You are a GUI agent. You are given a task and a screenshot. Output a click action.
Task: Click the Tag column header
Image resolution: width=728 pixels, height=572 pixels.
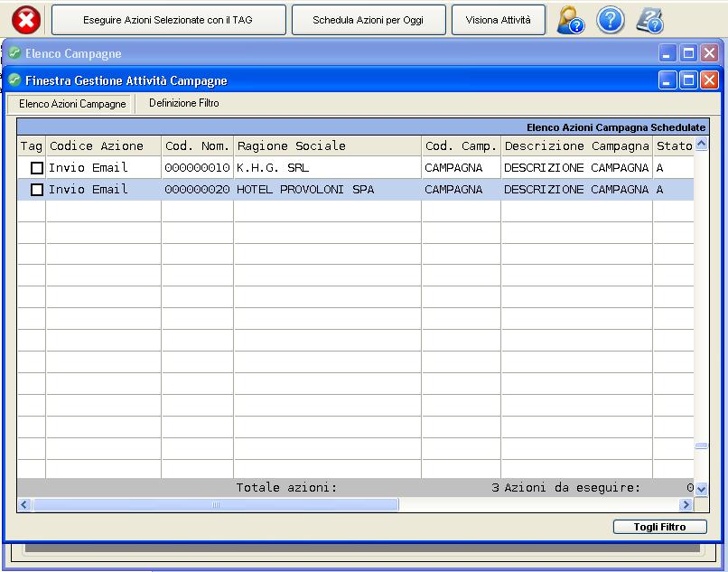(32, 145)
